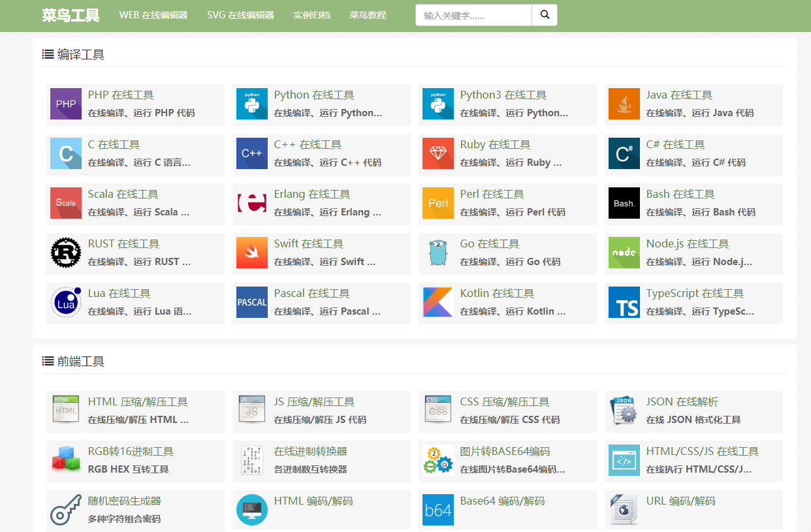Click the Kotlin logo icon

[x=438, y=302]
